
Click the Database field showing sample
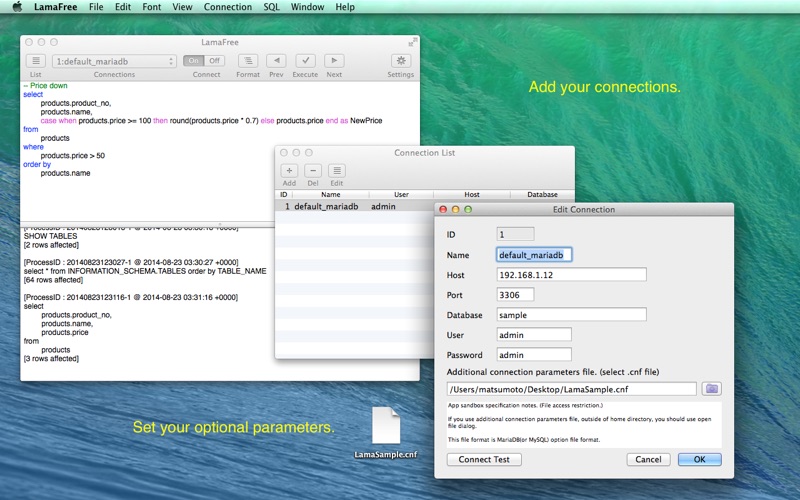pos(571,314)
